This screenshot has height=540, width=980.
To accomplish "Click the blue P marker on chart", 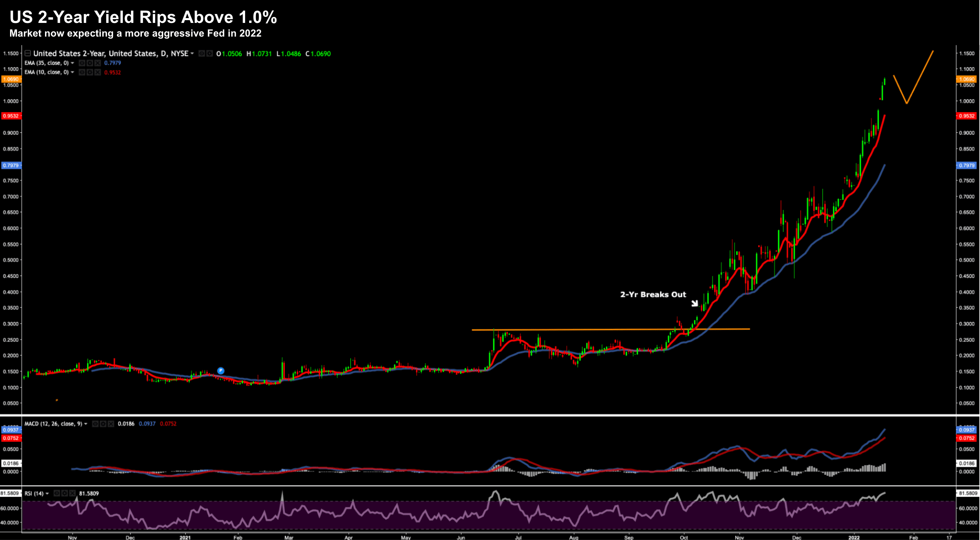I will coord(221,371).
